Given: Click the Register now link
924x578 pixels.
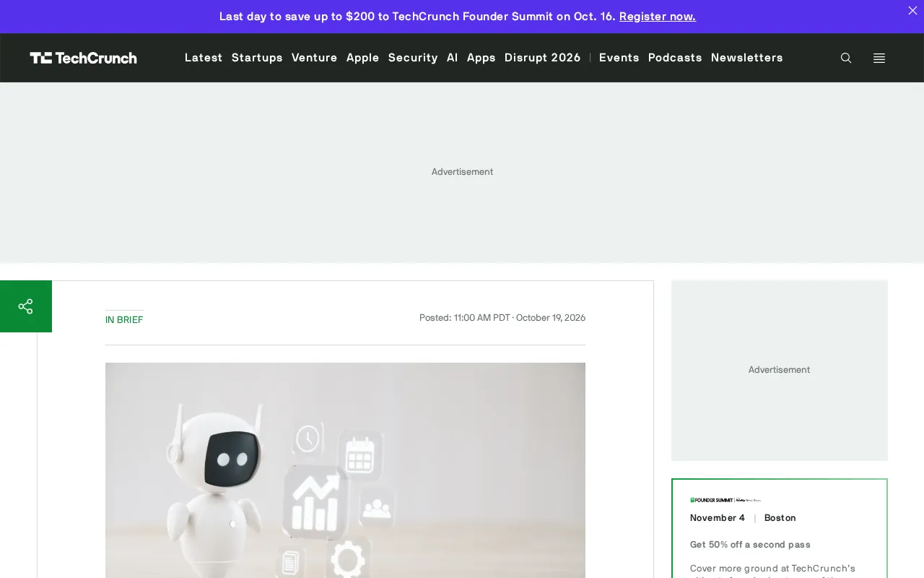Looking at the screenshot, I should point(658,16).
